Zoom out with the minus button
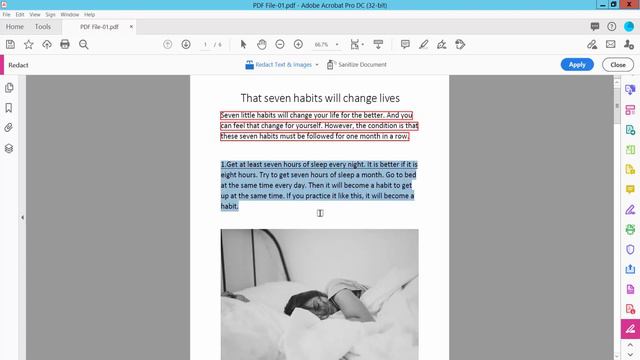640x360 pixels. 280,44
